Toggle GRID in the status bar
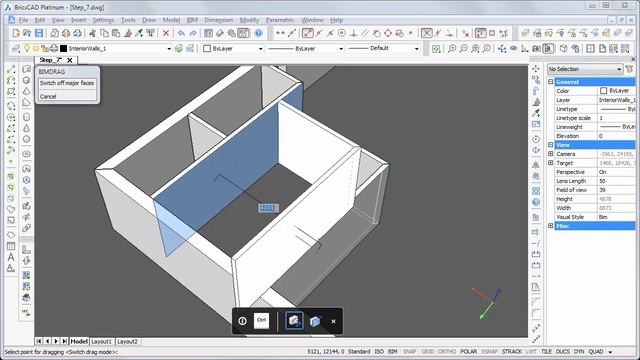The image size is (640, 360). coord(427,351)
